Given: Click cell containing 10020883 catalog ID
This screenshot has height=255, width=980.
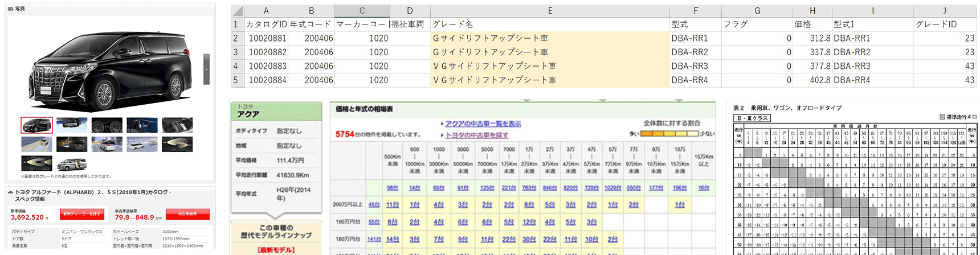Looking at the screenshot, I should point(267,66).
